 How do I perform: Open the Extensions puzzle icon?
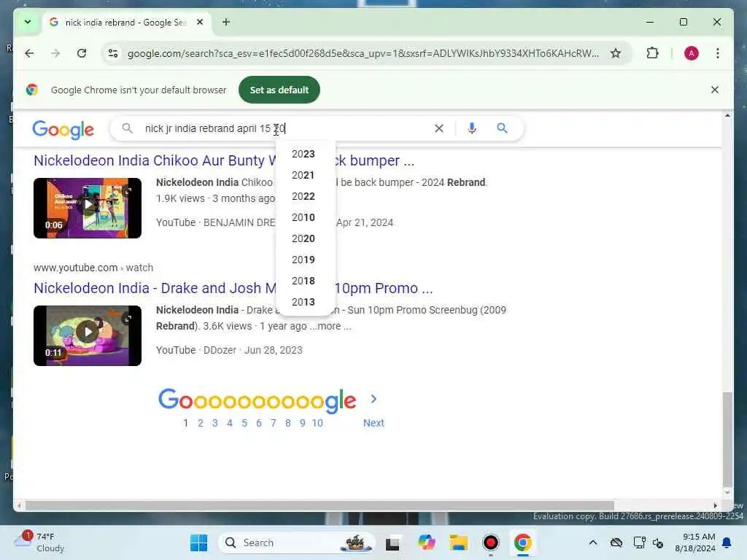[x=652, y=53]
